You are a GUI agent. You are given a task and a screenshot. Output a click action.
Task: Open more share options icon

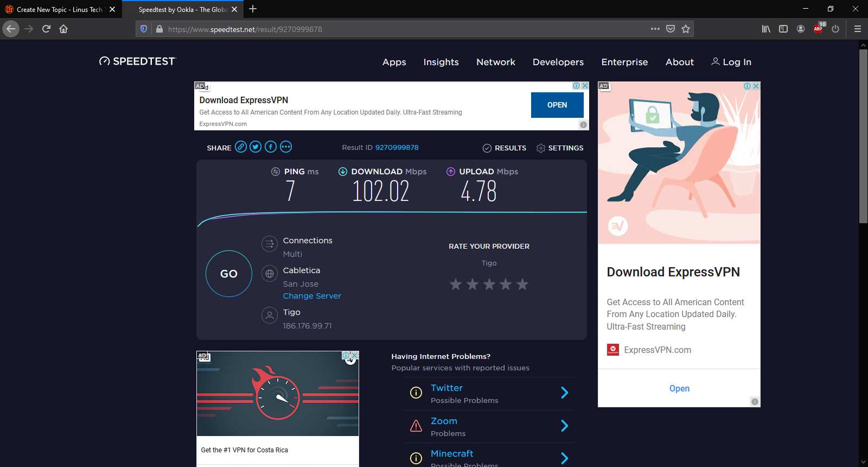click(286, 147)
